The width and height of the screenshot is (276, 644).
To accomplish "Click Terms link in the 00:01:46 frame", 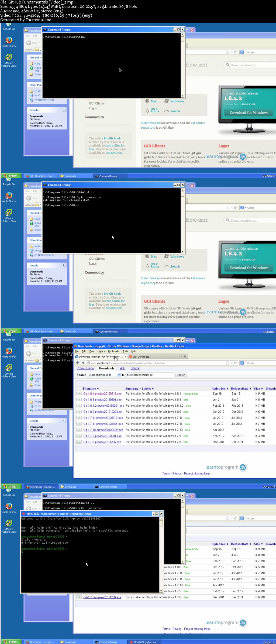I will (166, 473).
